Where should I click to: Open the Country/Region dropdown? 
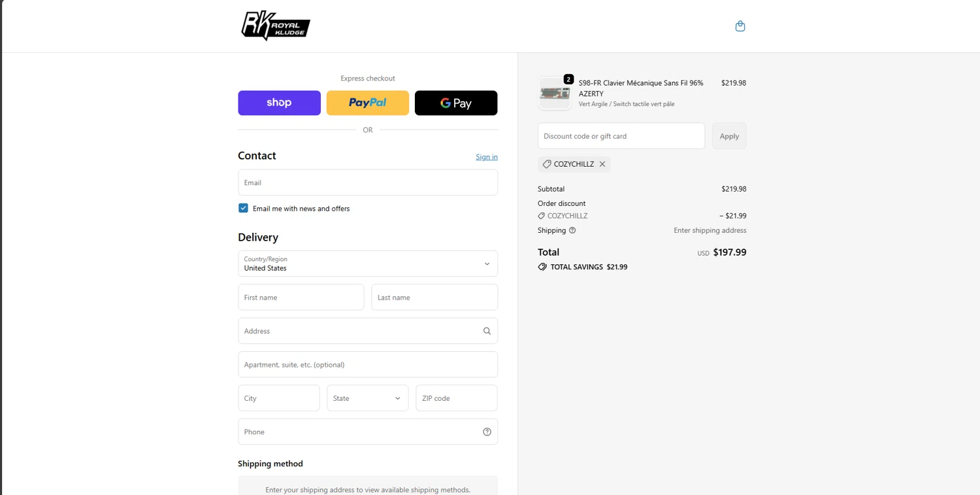368,264
